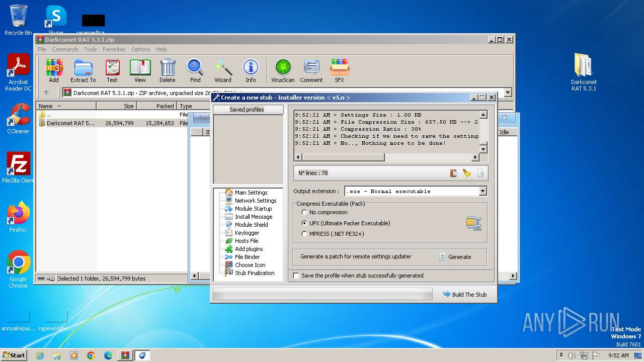Open FileZilla Client desktop icon
The width and height of the screenshot is (644, 362).
pyautogui.click(x=18, y=168)
